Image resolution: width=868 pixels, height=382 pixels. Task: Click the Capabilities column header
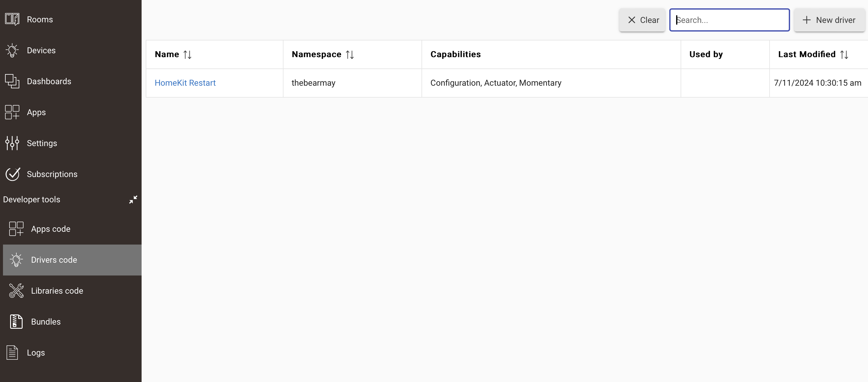pyautogui.click(x=455, y=54)
